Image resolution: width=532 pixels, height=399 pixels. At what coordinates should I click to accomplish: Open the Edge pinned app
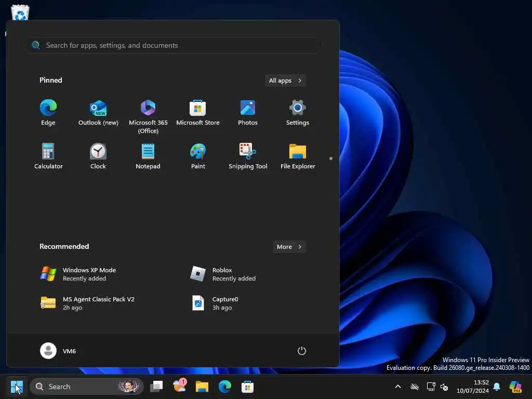tap(48, 113)
